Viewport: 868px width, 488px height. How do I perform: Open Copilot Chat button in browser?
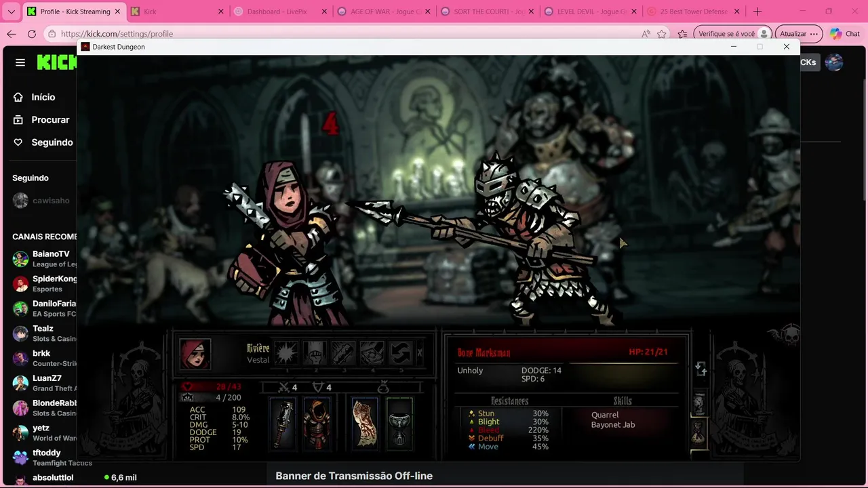(x=845, y=34)
